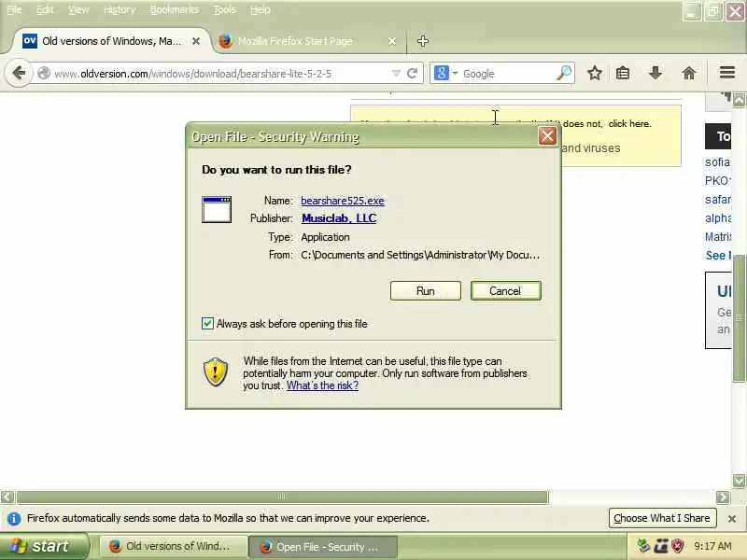The height and width of the screenshot is (560, 747).
Task: Click the scroll down arrow
Action: point(739,481)
